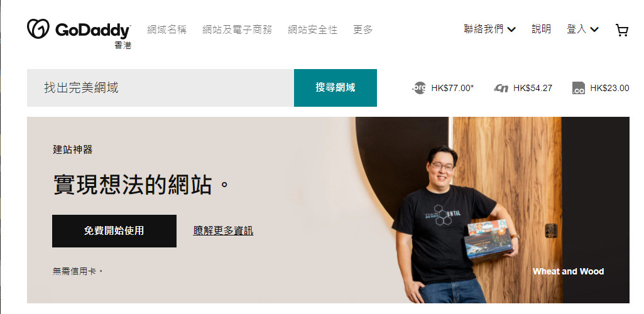Viewport: 644px width, 314px height.
Task: Click the Wheat and Wood banner photo
Action: 492,210
